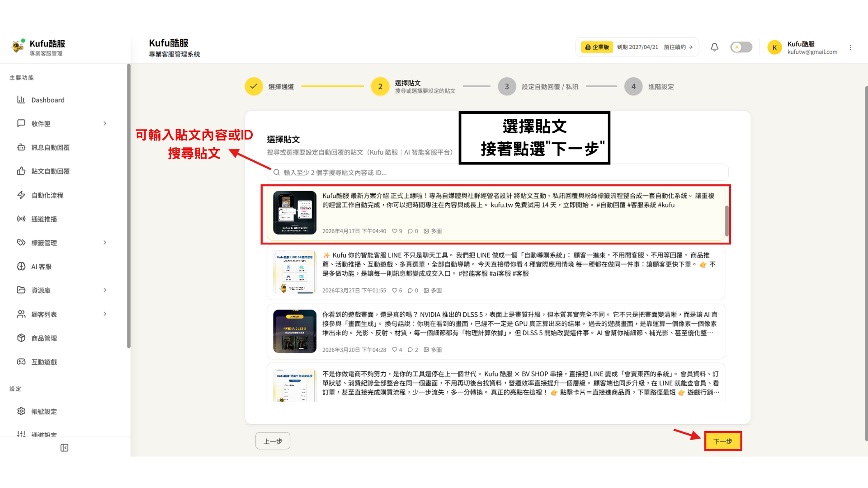868x488 pixels.
Task: Open notifications bell
Action: click(714, 47)
